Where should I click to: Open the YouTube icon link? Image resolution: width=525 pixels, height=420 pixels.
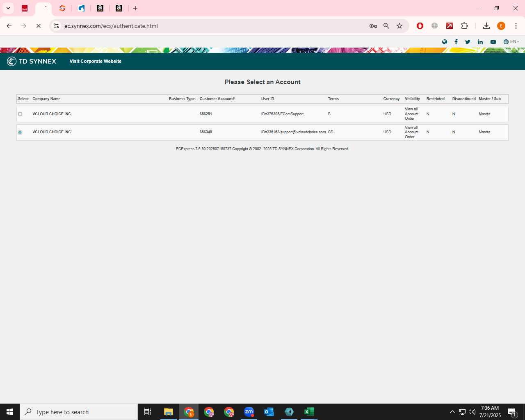coord(493,42)
